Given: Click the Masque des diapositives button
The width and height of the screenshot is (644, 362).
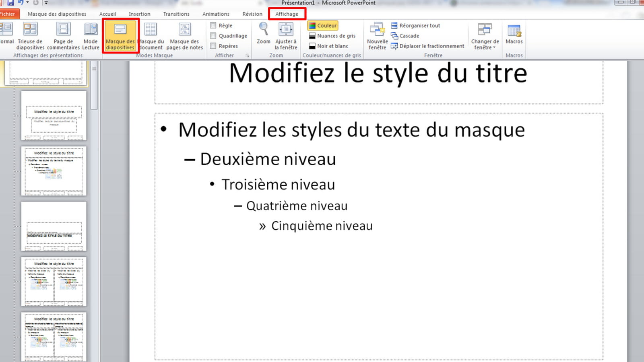Looking at the screenshot, I should click(x=120, y=36).
